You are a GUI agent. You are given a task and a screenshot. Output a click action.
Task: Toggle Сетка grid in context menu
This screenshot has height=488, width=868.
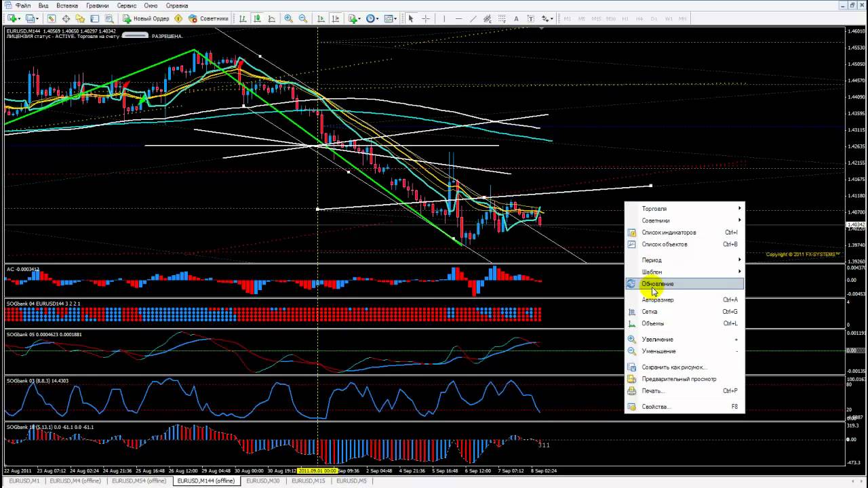tap(684, 312)
